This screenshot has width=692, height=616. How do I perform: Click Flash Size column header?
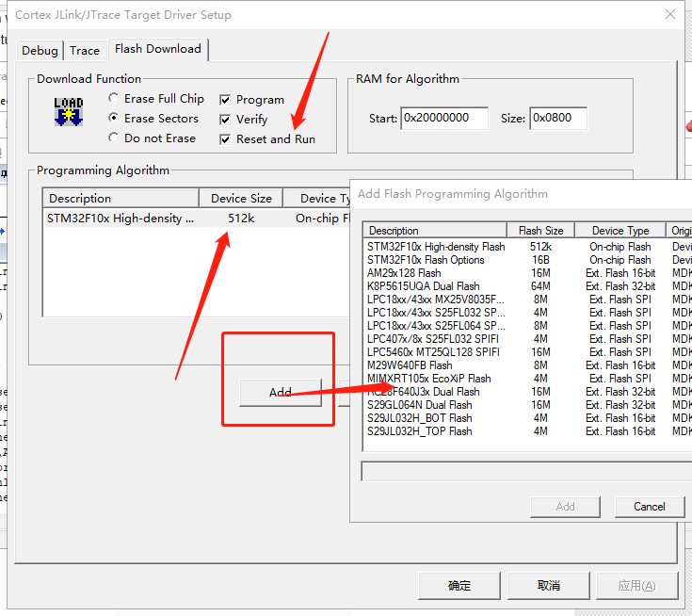point(540,231)
